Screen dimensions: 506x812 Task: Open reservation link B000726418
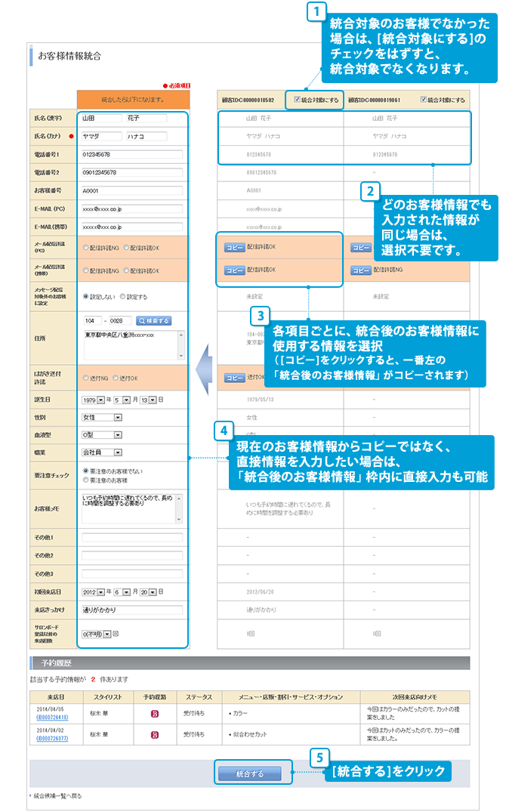pos(51,717)
